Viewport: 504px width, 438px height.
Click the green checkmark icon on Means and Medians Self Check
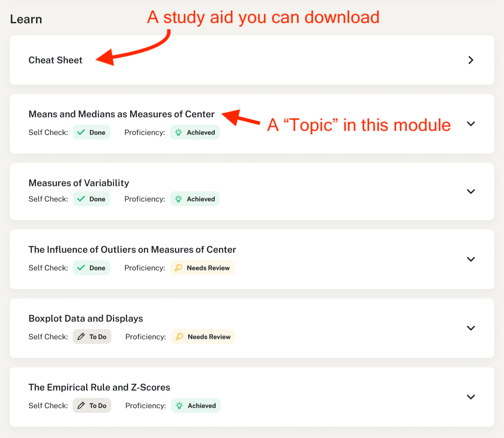pos(80,132)
